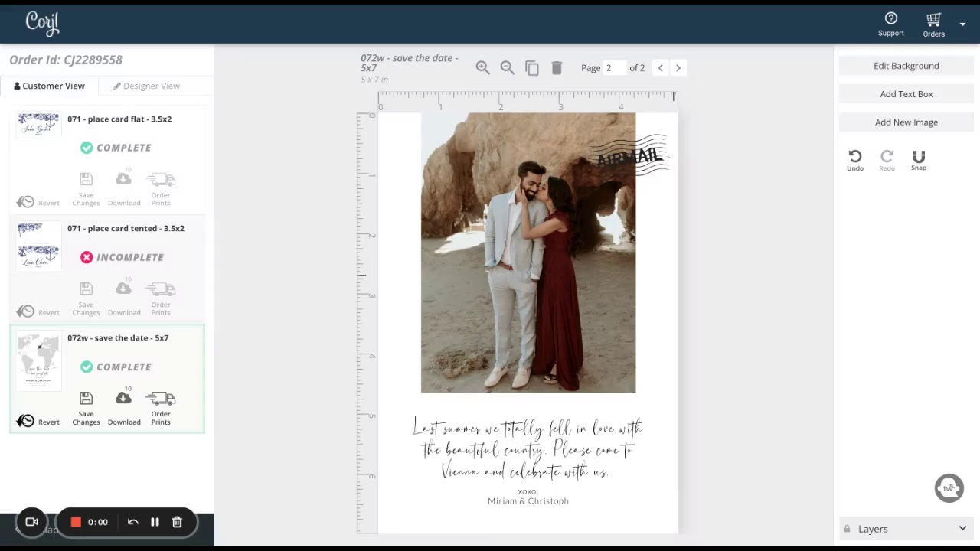Save Changes for place card tented

[86, 298]
